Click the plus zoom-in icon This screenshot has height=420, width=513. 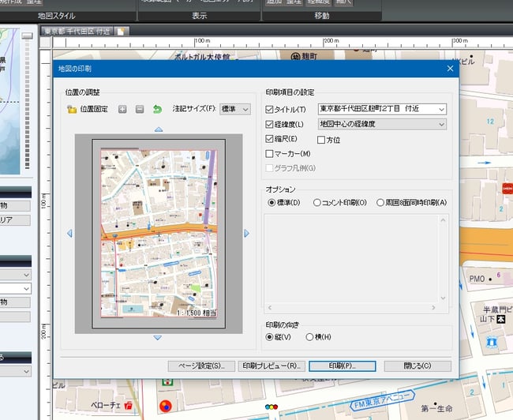click(x=122, y=109)
